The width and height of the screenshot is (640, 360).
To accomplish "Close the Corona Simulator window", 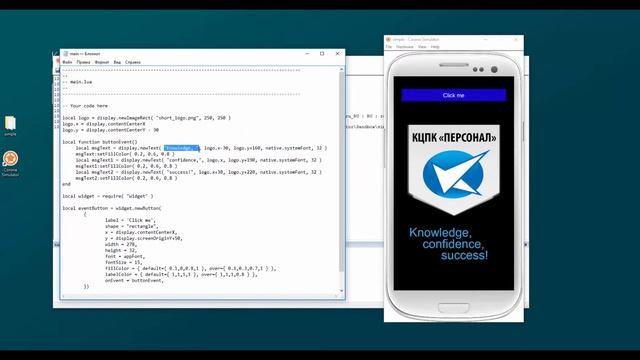I will (x=516, y=40).
